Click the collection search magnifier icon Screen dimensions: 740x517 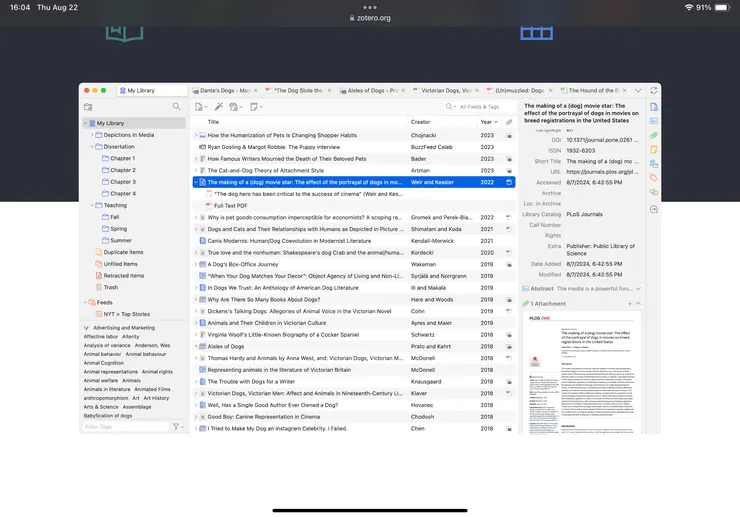tap(177, 106)
